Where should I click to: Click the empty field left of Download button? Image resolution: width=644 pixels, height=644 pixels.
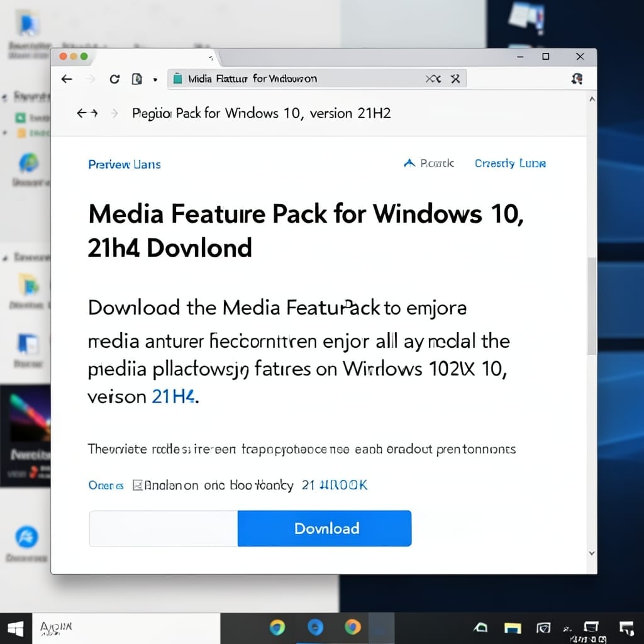(164, 528)
